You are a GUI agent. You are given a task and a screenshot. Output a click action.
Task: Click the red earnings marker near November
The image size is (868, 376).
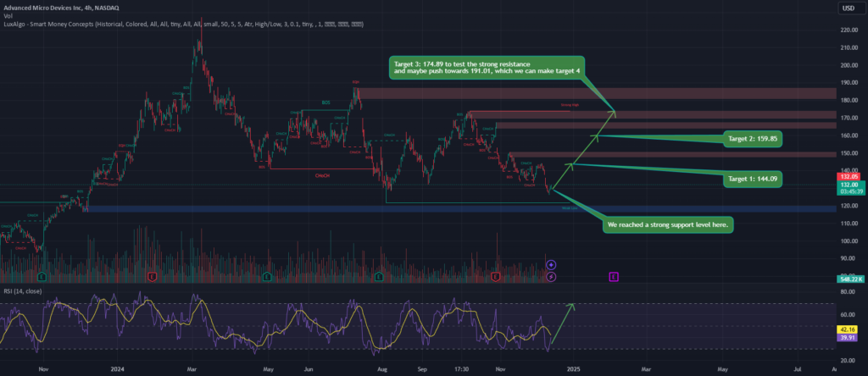tap(497, 276)
